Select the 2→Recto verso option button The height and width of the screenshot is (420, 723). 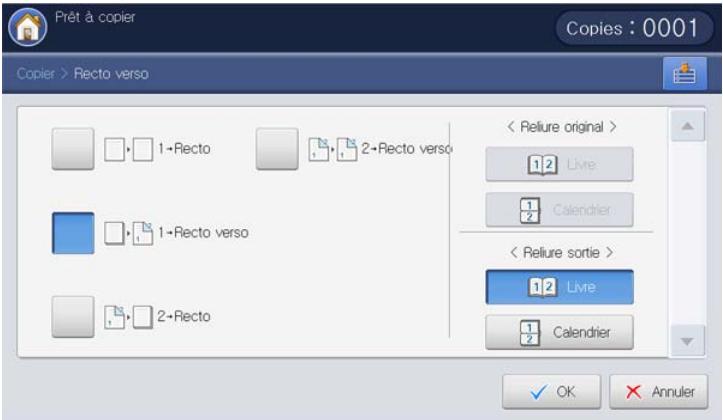(x=277, y=149)
